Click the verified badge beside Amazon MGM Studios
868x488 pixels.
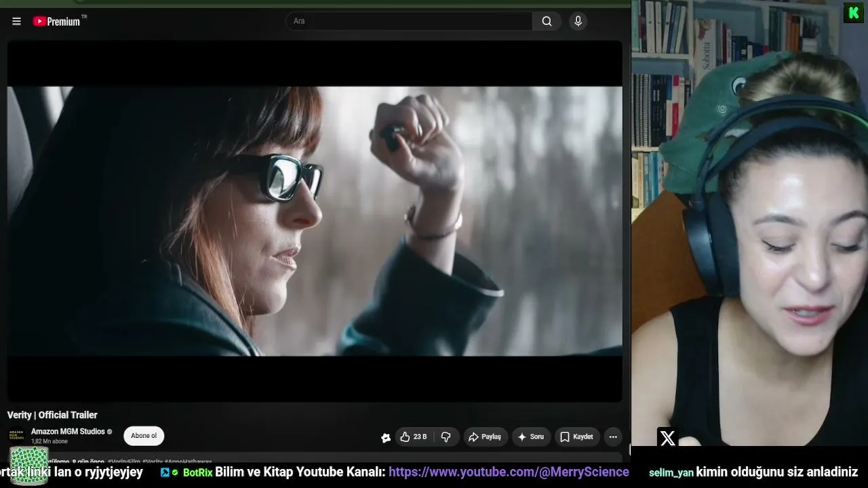coord(110,432)
